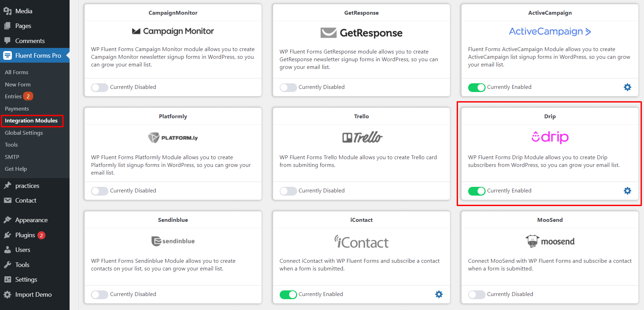Viewport: 644px width, 310px height.
Task: Click the Contact envelope icon
Action: (x=7, y=200)
